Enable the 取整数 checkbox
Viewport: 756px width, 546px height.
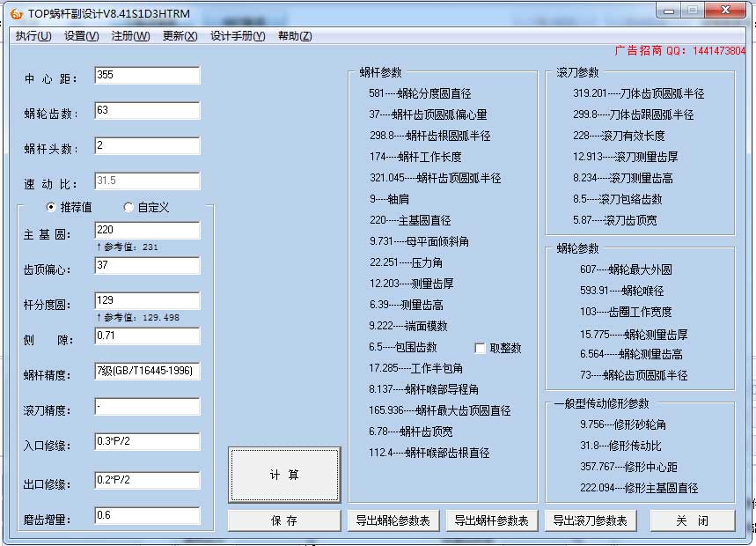tap(480, 348)
